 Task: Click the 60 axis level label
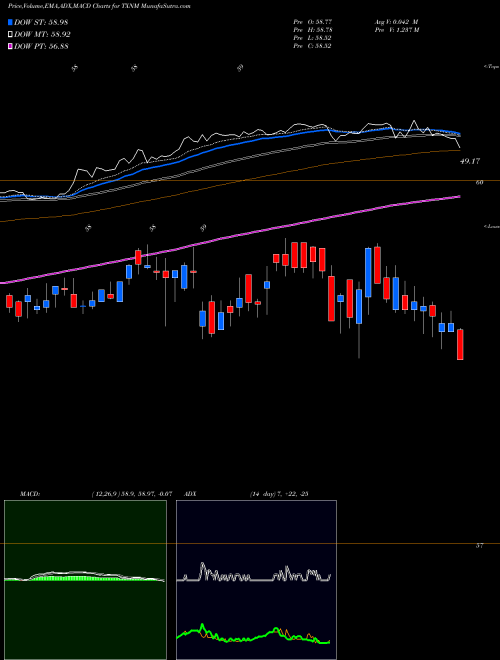point(479,182)
